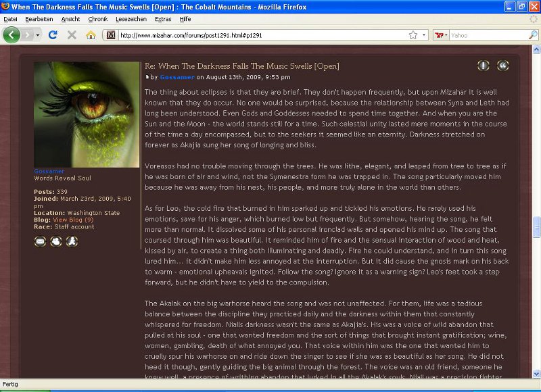The height and width of the screenshot is (392, 541).
Task: Open the Lesezeichen menu
Action: pos(131,19)
